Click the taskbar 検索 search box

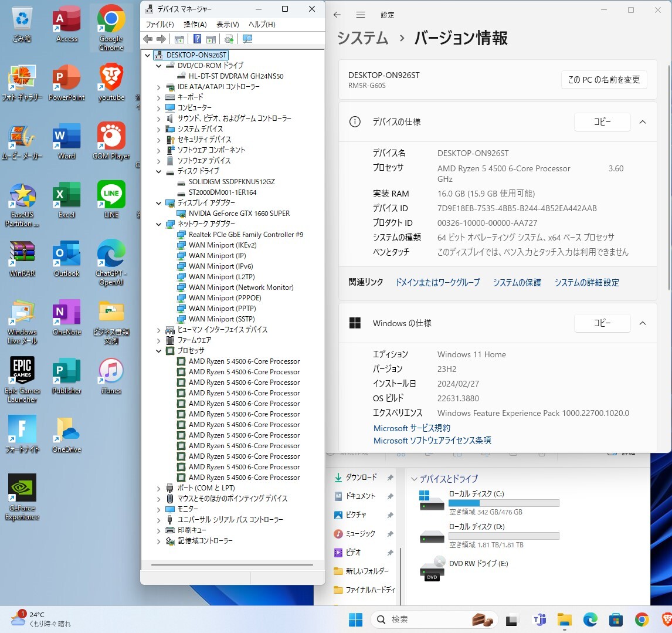434,620
